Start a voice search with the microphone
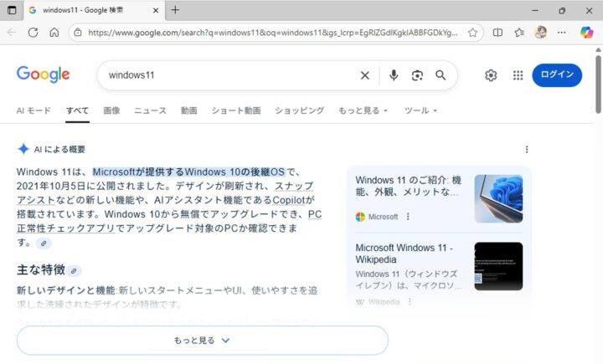 point(394,75)
